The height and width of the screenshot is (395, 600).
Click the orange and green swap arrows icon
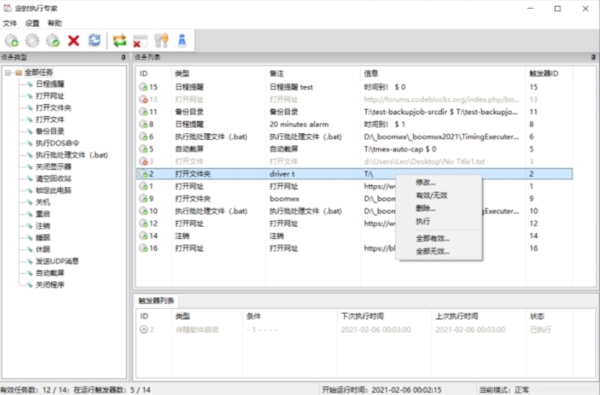tap(119, 40)
